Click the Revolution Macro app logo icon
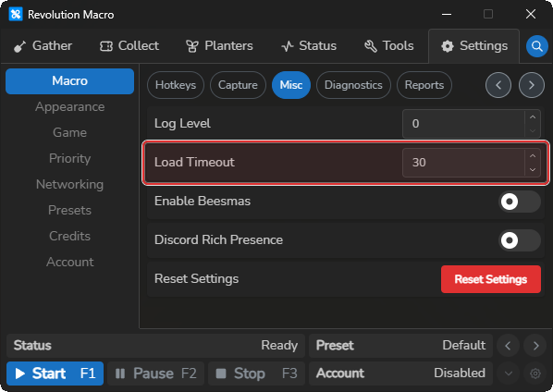The width and height of the screenshot is (553, 392). [x=16, y=15]
